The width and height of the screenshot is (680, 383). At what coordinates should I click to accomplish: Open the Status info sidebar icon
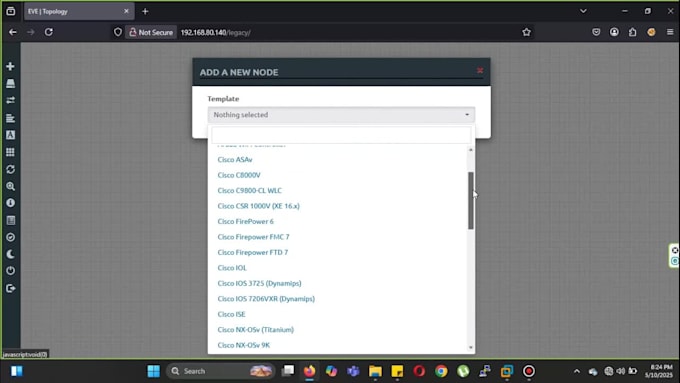(x=10, y=203)
